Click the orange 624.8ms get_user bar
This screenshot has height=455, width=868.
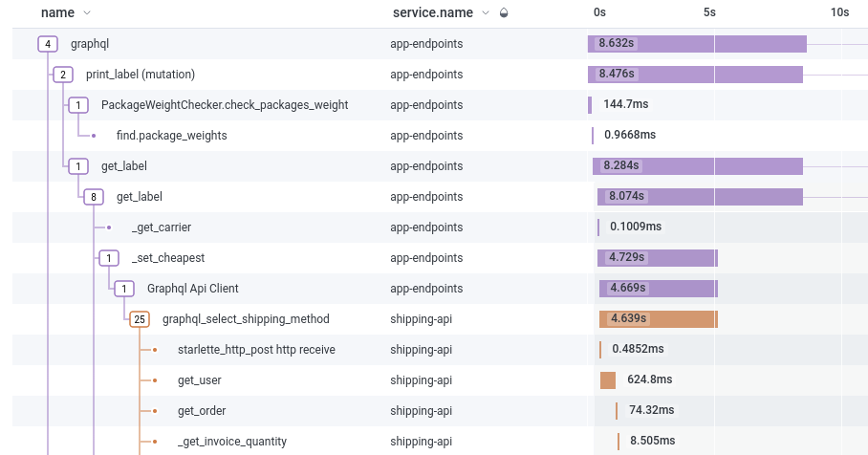pyautogui.click(x=608, y=380)
